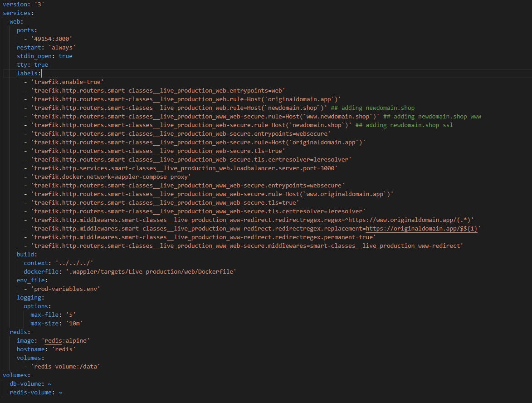Click the redirectregex.permanent=true label

pyautogui.click(x=203, y=237)
